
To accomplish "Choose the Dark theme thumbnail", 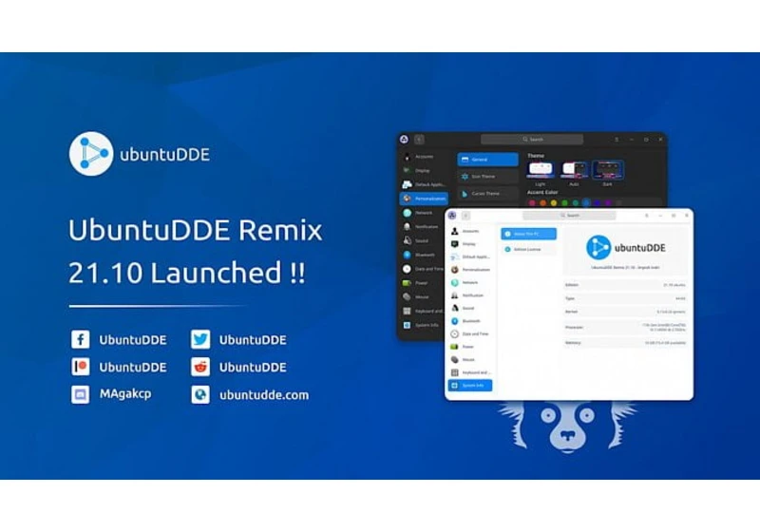I will pos(608,170).
